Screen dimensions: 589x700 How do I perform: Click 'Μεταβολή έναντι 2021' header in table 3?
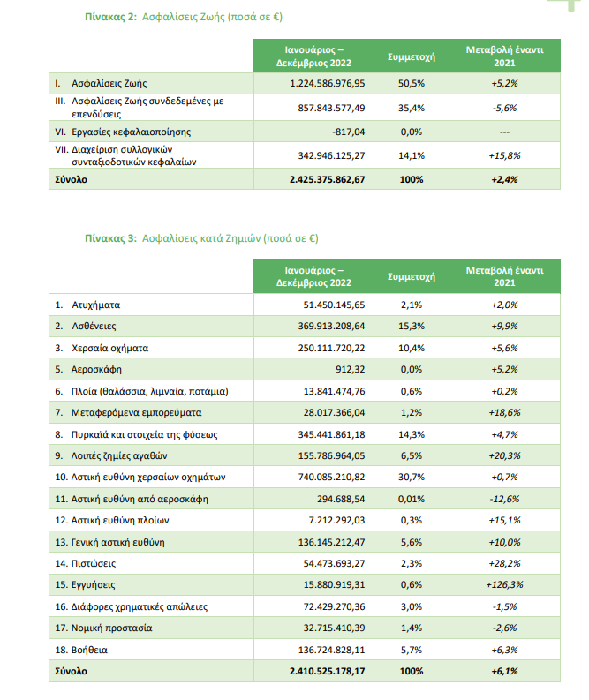pyautogui.click(x=504, y=276)
